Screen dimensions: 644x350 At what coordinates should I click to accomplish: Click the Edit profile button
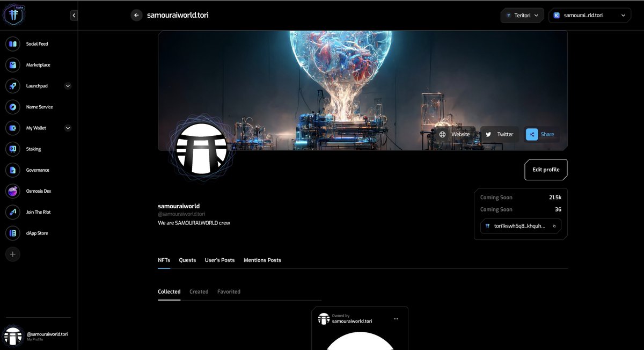(x=546, y=169)
